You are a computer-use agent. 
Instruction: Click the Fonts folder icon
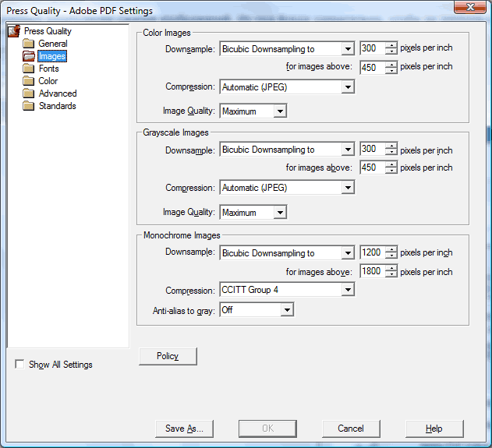pyautogui.click(x=29, y=69)
